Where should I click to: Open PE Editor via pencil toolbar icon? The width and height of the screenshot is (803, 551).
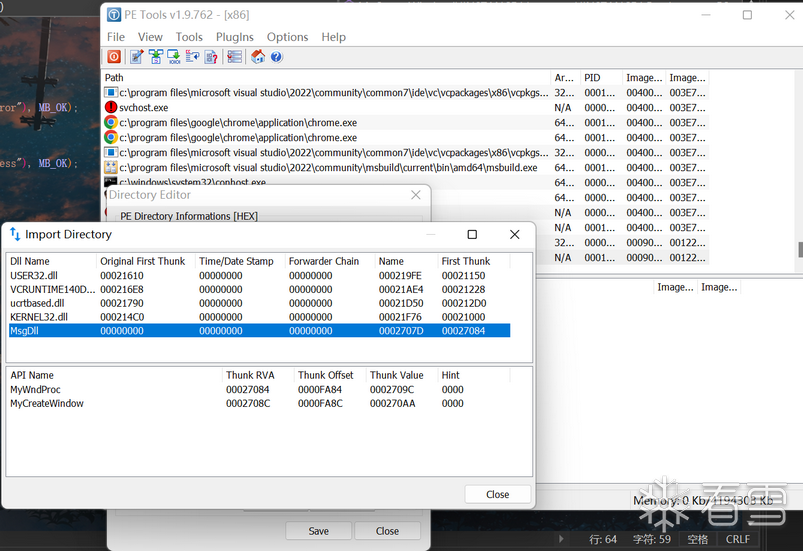[136, 57]
